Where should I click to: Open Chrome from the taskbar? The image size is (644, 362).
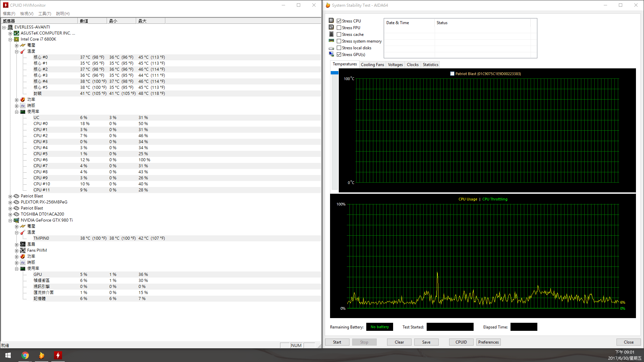coord(25,355)
